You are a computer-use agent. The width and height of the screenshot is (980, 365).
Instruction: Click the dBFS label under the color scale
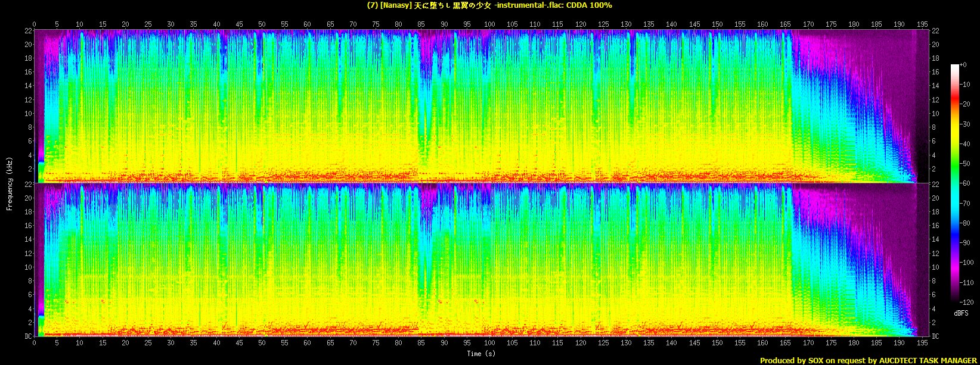point(960,313)
